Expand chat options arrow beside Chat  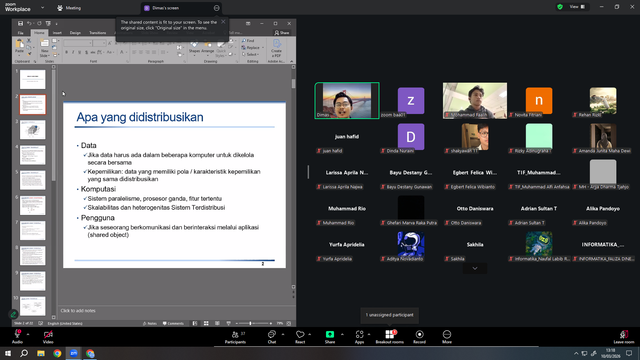283,334
